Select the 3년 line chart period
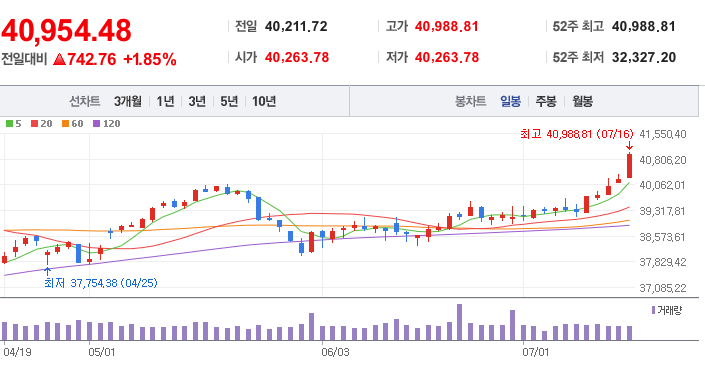This screenshot has height=365, width=705. click(197, 102)
